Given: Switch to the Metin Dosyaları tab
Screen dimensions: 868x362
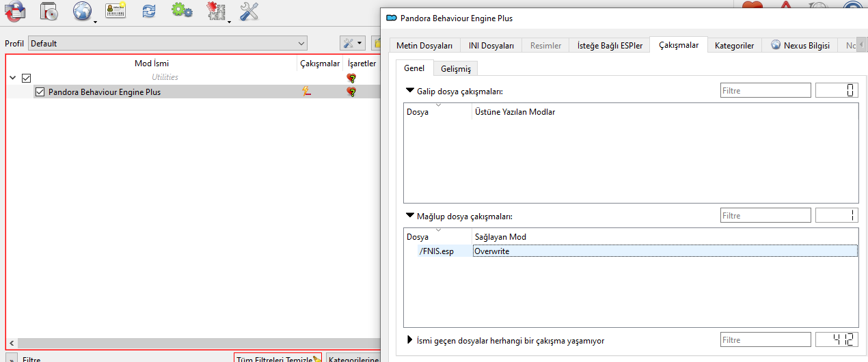Looking at the screenshot, I should pos(424,46).
